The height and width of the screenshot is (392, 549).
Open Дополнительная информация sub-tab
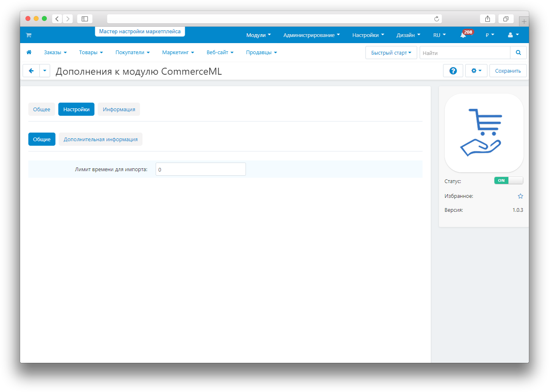(x=101, y=140)
